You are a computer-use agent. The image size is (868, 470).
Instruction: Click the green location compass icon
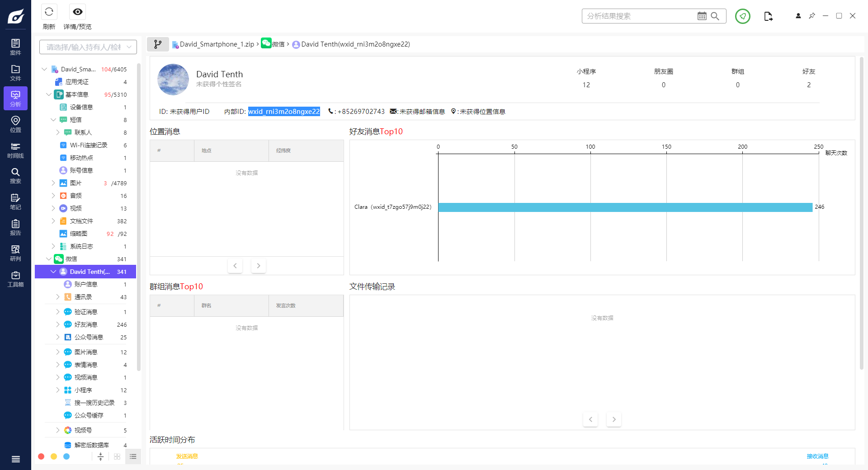tap(742, 16)
